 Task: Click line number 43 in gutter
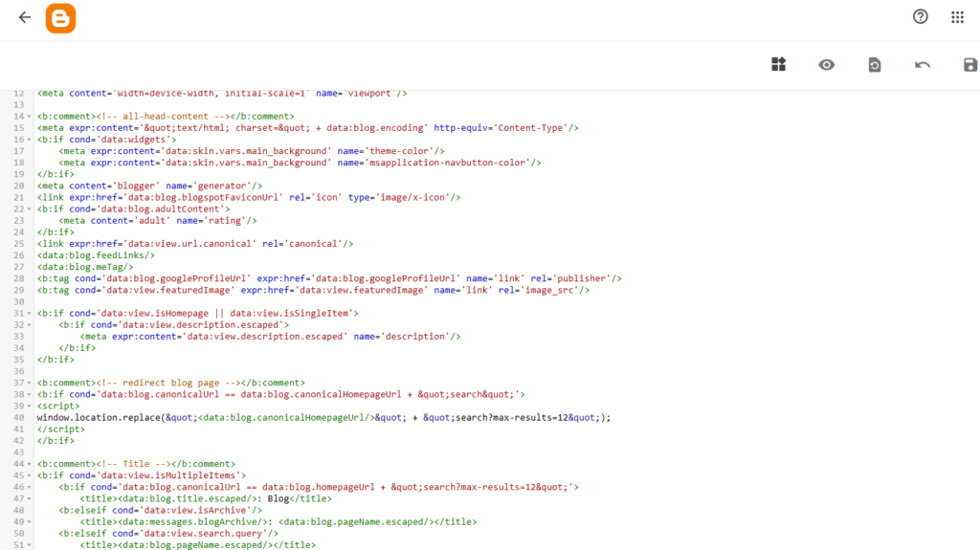click(x=19, y=451)
